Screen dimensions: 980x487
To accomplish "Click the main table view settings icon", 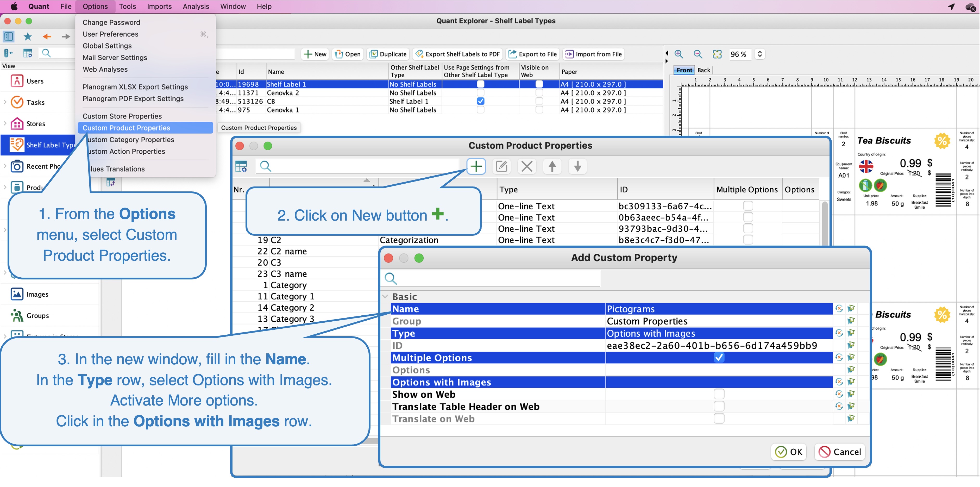I will [27, 53].
